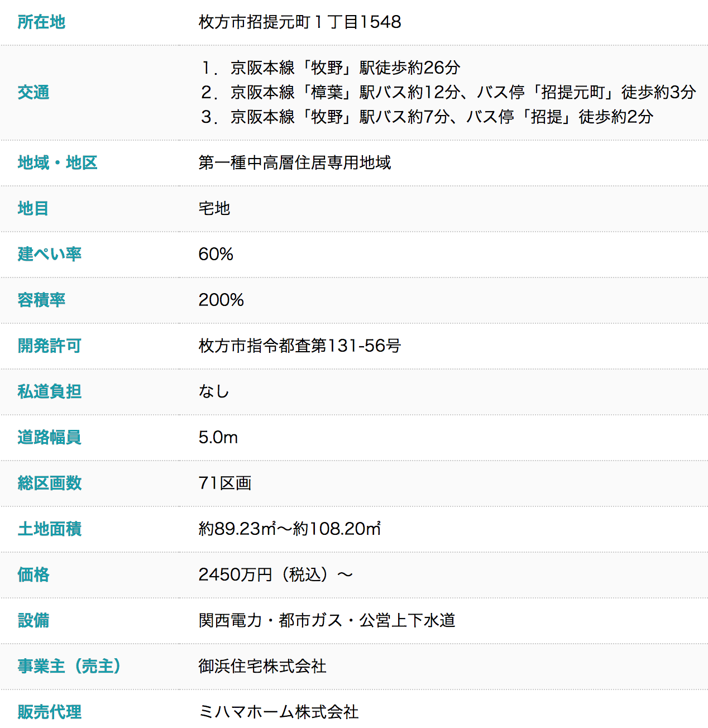
Task: Click the price 2450万円（税込）～
Action: point(276,574)
